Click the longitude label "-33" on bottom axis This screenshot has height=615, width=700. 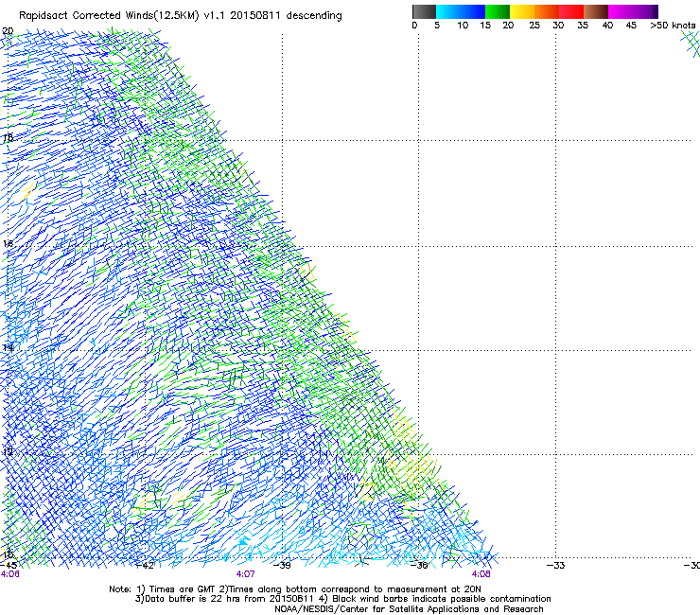[556, 566]
